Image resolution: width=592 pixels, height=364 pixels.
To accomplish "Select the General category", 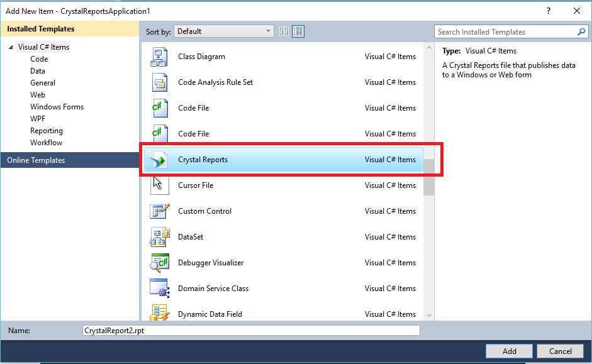I will (43, 83).
